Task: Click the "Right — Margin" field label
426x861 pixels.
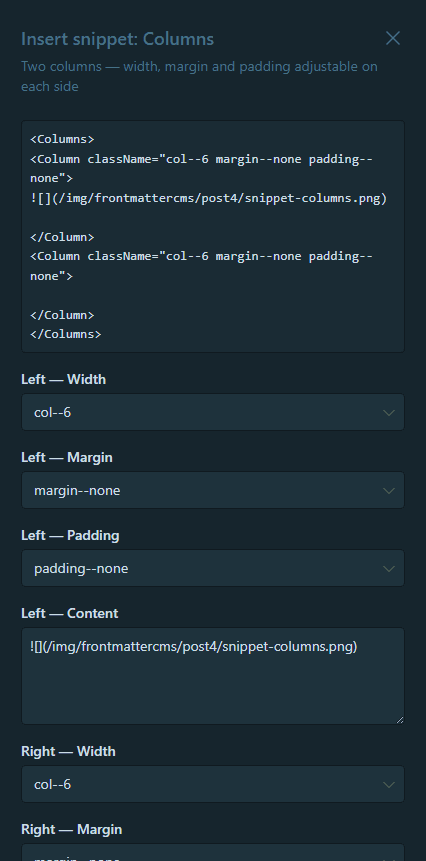Action: pyautogui.click(x=72, y=829)
